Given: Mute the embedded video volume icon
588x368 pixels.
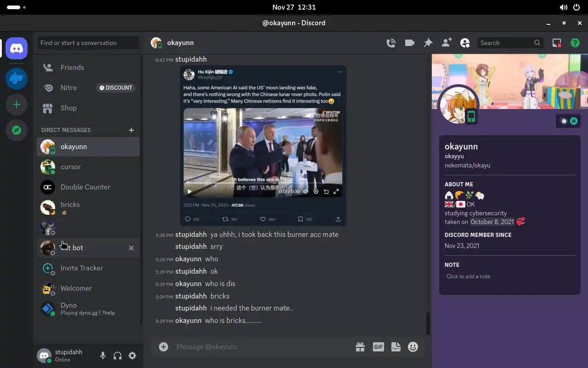Looking at the screenshot, I should click(x=306, y=191).
